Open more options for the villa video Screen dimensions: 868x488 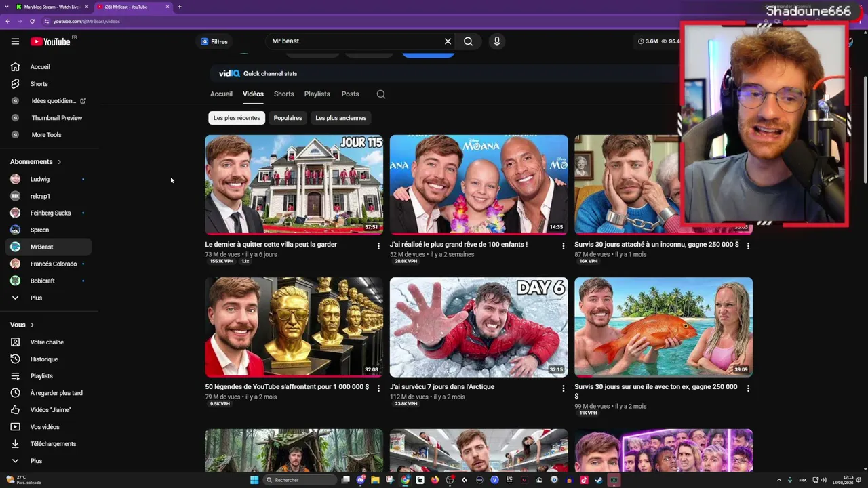(378, 246)
